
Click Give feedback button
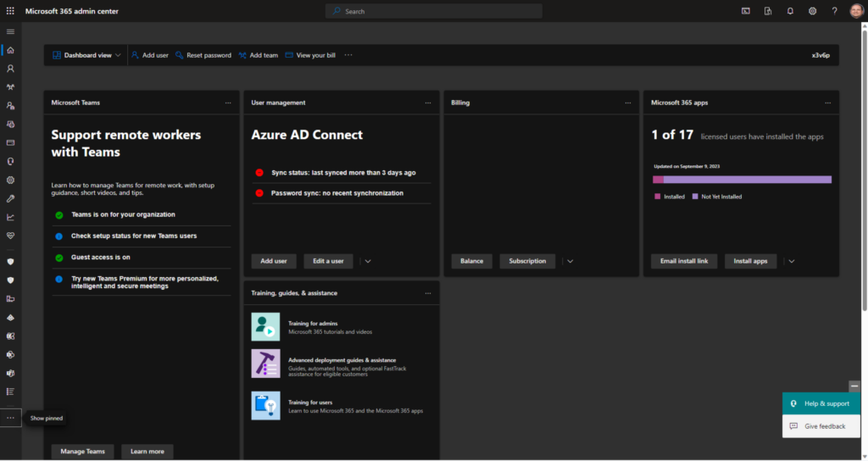(821, 426)
